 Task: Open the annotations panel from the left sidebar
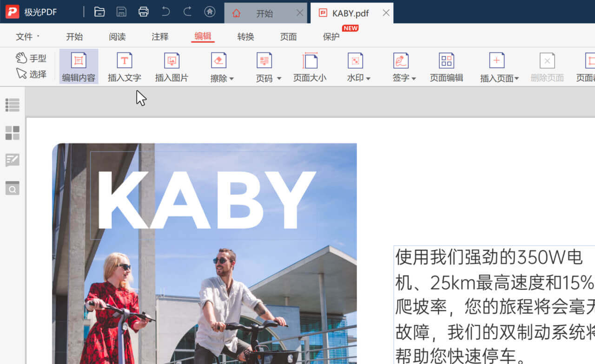[x=12, y=161]
